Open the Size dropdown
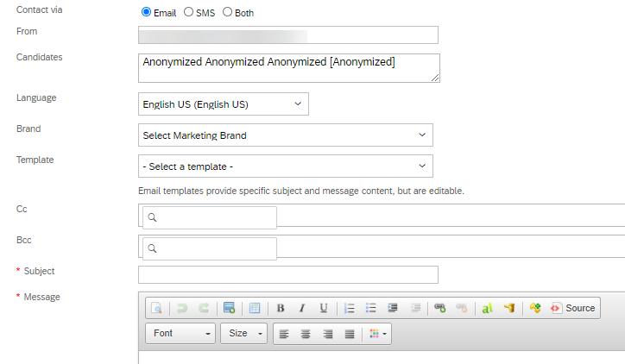 point(243,333)
